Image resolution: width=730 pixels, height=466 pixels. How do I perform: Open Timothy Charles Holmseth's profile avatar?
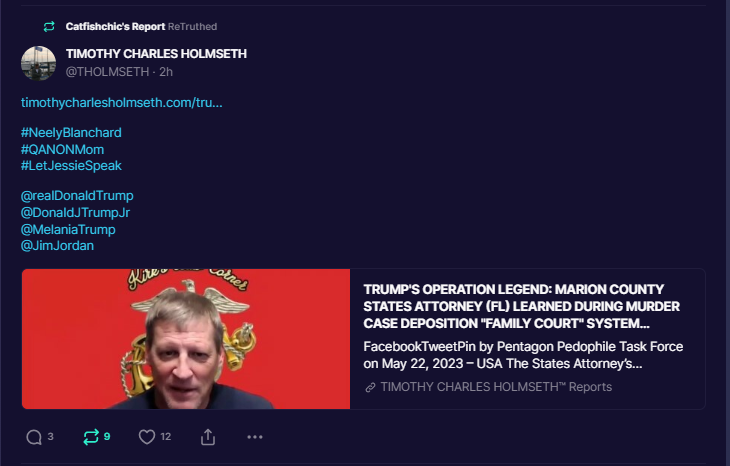click(x=38, y=63)
